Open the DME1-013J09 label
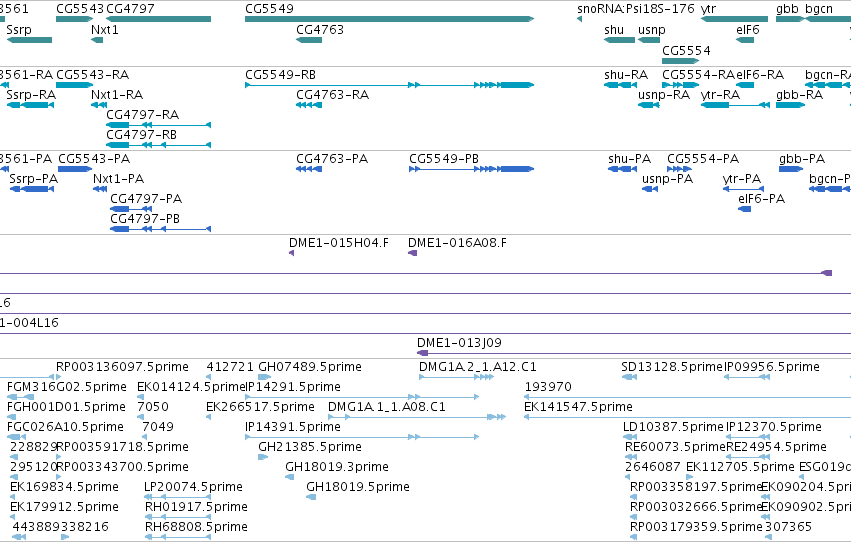Viewport: 851px width, 542px height. 459,342
